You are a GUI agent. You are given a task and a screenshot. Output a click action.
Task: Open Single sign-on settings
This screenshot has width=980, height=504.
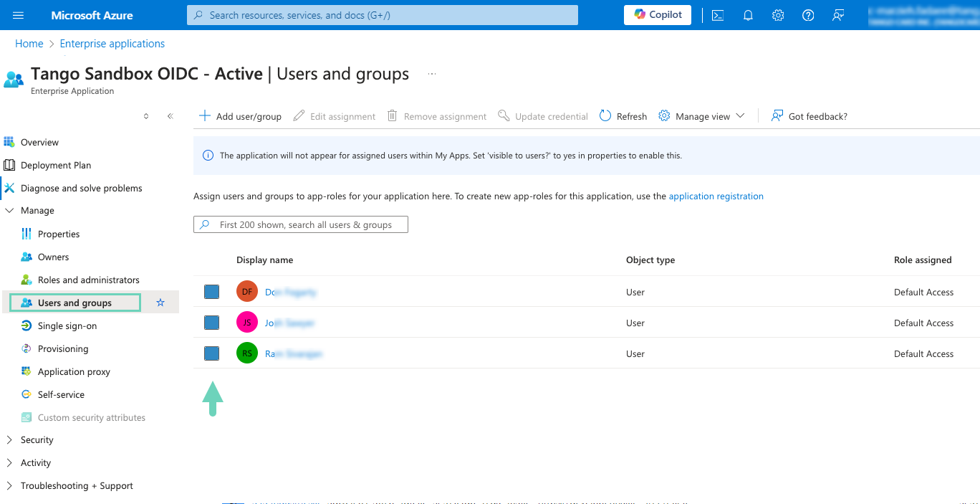(67, 325)
